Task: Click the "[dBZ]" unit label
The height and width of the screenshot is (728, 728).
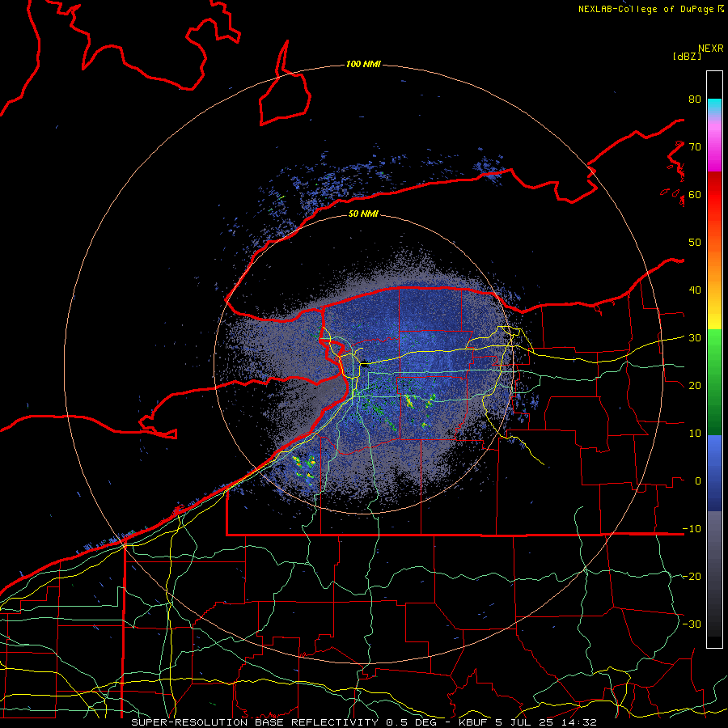Action: (x=687, y=56)
